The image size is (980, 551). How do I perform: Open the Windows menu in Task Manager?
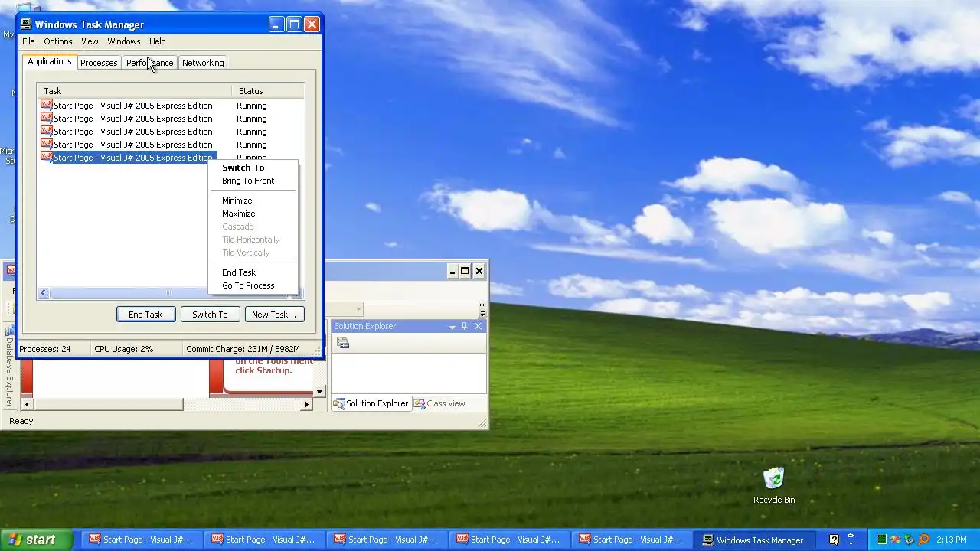pos(123,41)
